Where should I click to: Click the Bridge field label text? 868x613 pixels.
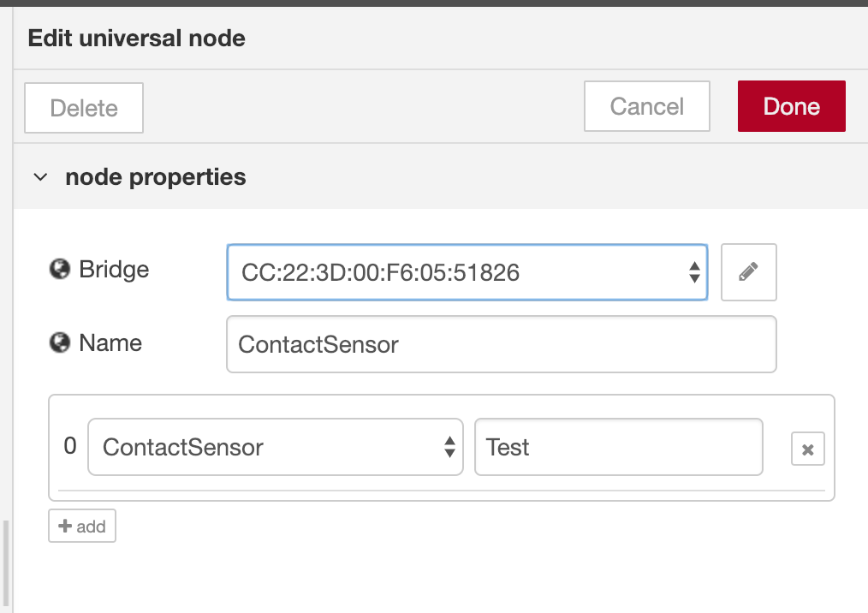pyautogui.click(x=114, y=270)
